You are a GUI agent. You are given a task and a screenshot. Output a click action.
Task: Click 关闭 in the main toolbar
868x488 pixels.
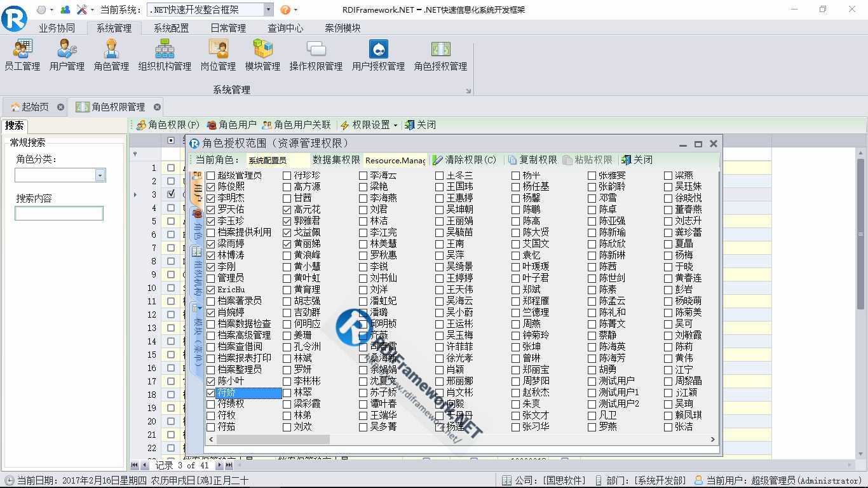click(420, 125)
